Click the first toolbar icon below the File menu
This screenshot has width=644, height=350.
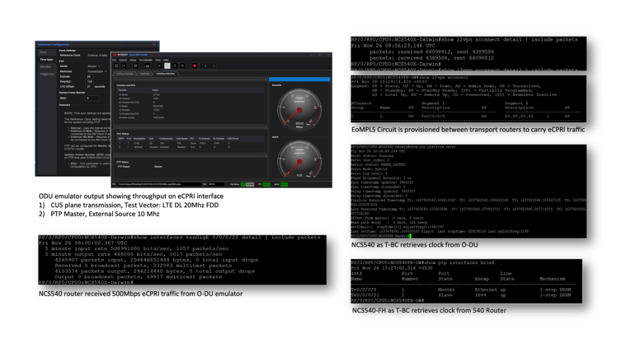(x=116, y=65)
